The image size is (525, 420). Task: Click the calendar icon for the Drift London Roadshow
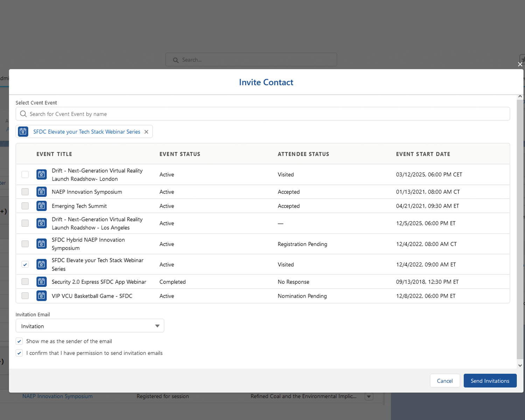(x=41, y=174)
